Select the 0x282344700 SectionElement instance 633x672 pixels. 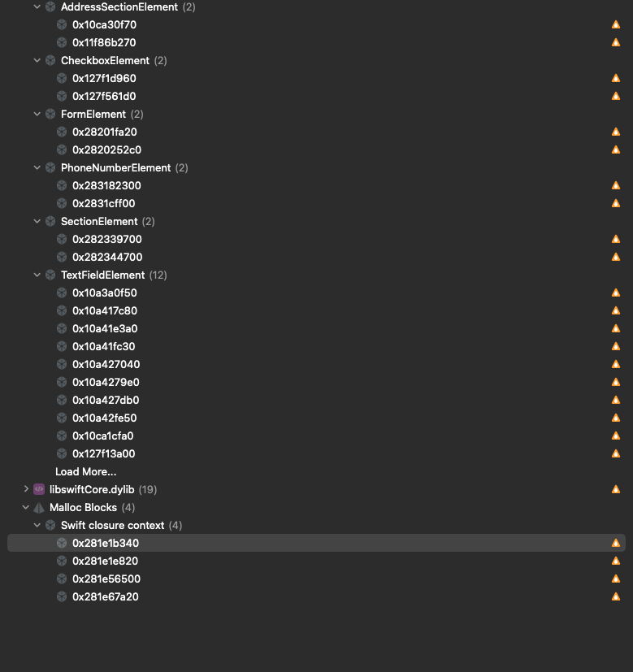click(106, 257)
